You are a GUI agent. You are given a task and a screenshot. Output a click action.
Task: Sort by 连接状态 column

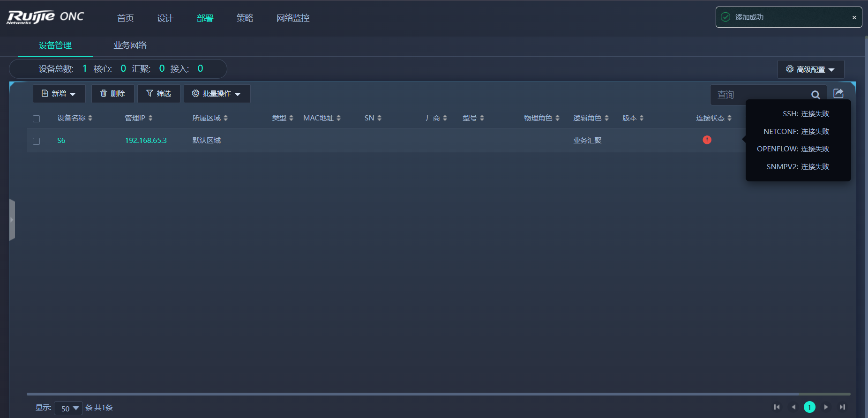(x=714, y=118)
